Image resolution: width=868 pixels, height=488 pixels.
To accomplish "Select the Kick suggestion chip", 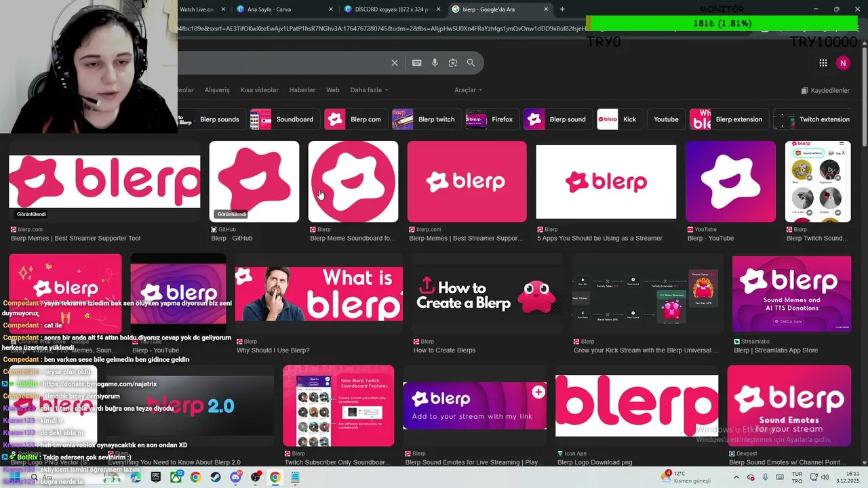I will [620, 119].
